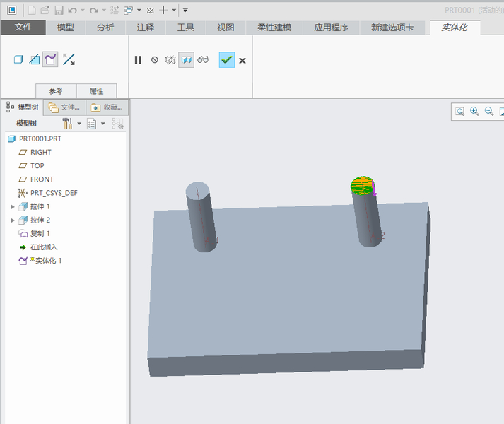Viewport: 504px width, 424px height.
Task: Select the remove material option icon
Action: pyautogui.click(x=35, y=59)
